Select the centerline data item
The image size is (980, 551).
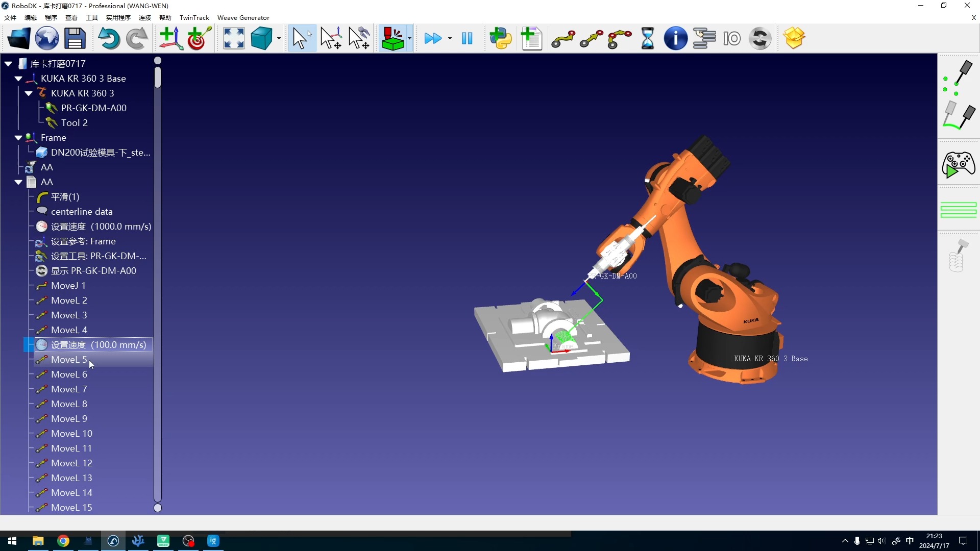82,212
